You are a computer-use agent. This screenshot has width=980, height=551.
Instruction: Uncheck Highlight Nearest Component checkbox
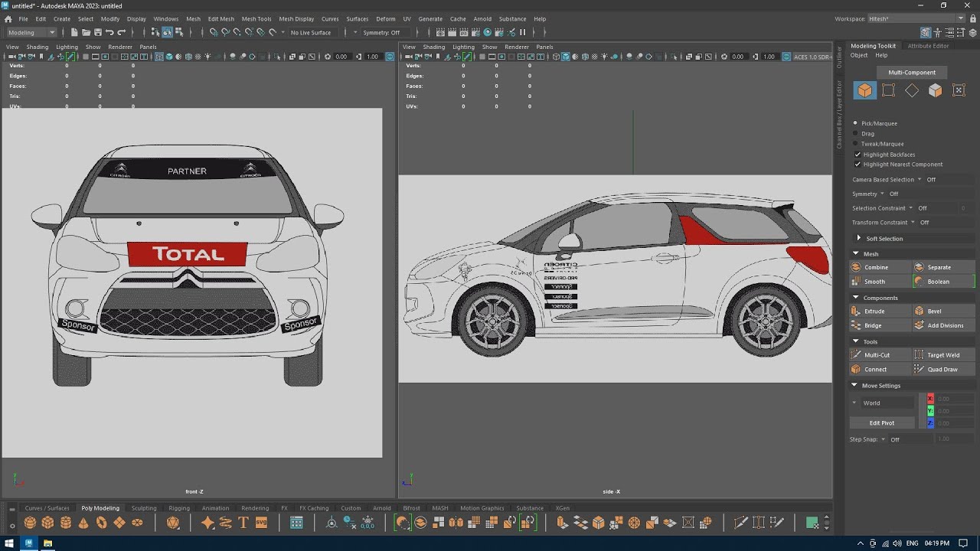857,165
